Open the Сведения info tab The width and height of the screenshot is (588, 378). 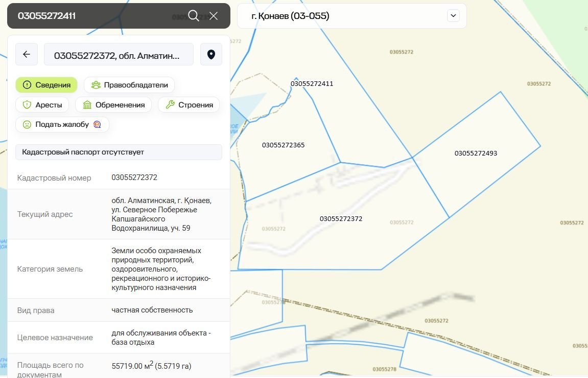[46, 85]
